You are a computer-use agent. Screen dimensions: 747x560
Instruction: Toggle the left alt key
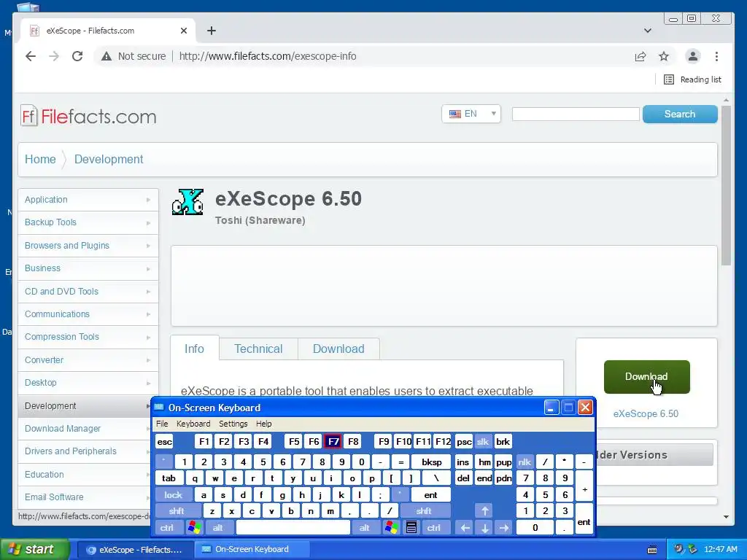click(217, 528)
